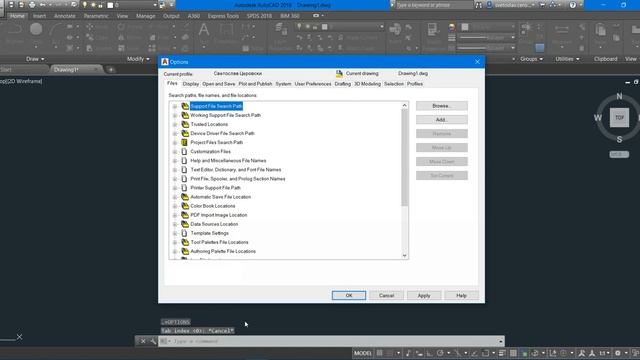Click the command line wrench customize icon

coord(153,341)
